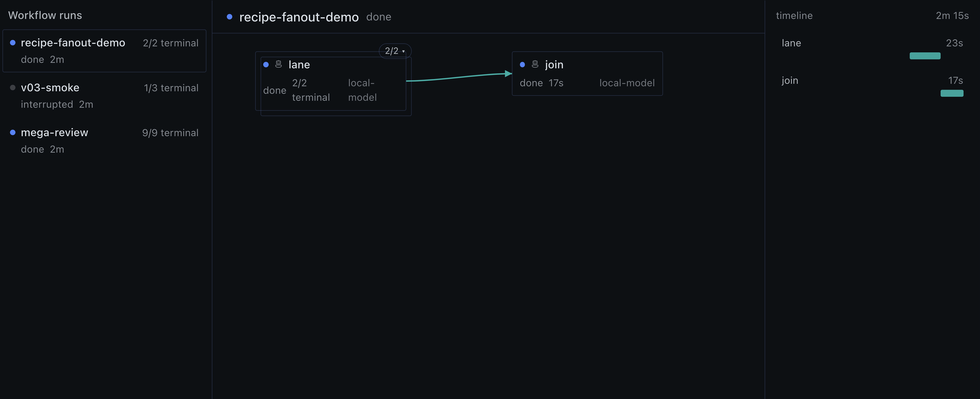
Task: Click the status dot on the join node
Action: pos(522,65)
